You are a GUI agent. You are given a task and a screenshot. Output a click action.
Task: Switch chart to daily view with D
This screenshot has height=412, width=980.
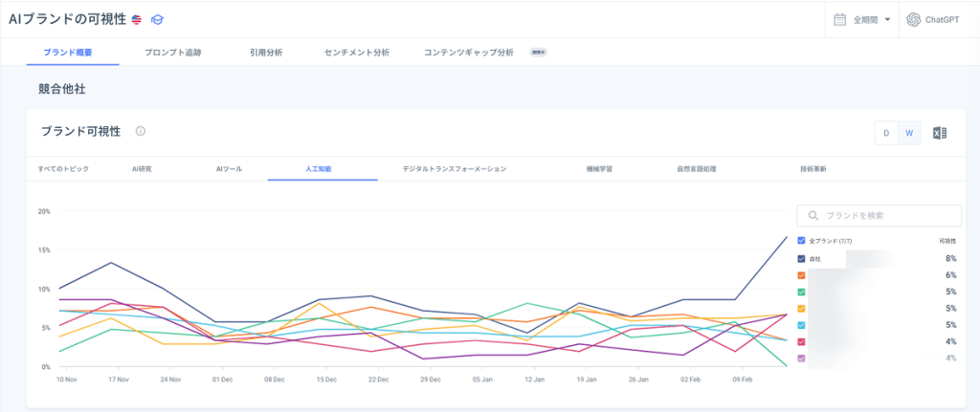[886, 133]
